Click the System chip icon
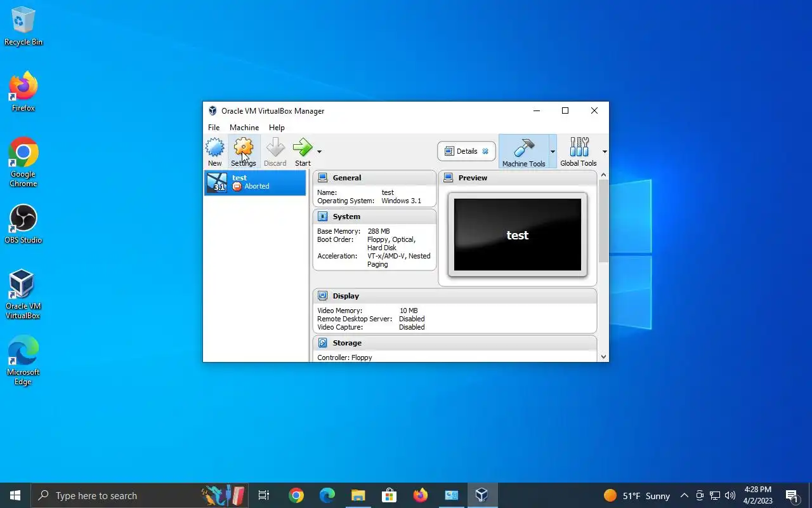This screenshot has width=812, height=508. (323, 217)
